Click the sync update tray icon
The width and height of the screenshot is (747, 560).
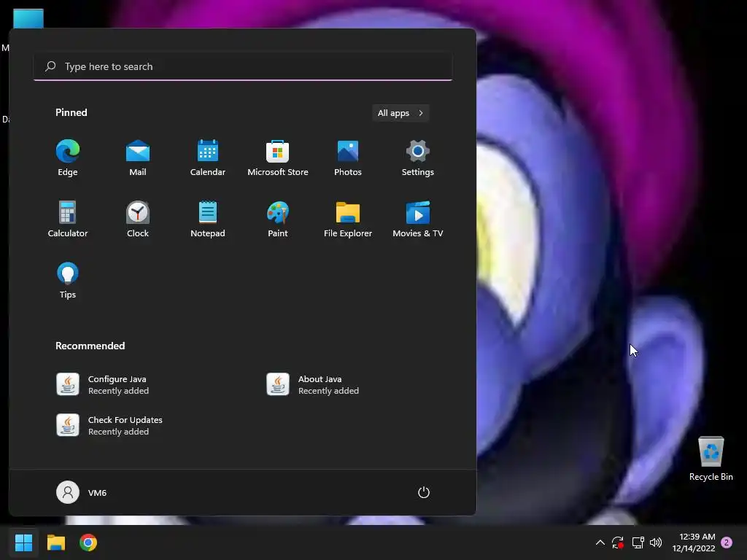pyautogui.click(x=617, y=542)
